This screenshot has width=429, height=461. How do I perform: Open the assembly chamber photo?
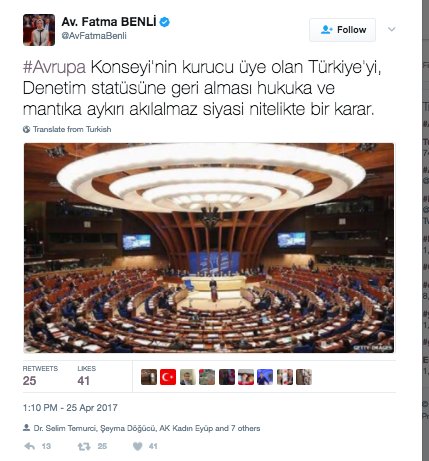[209, 248]
